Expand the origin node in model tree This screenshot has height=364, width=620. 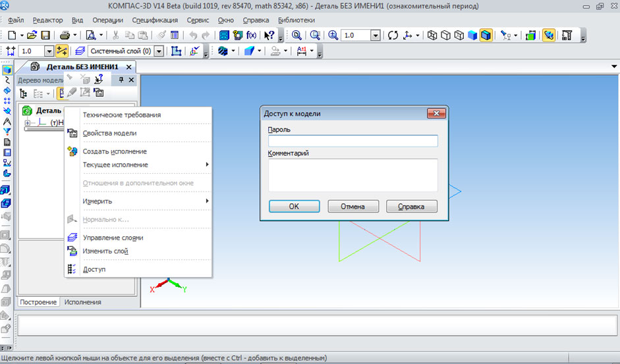pos(28,123)
